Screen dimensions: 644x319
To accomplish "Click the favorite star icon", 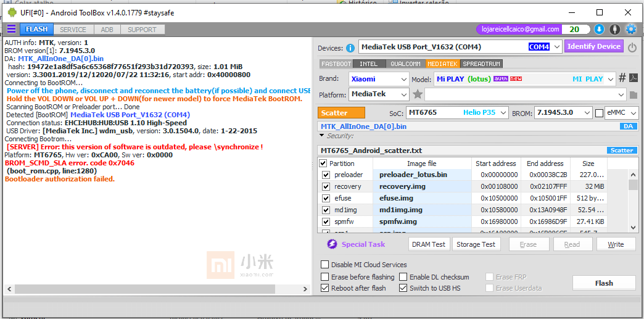I will point(418,94).
